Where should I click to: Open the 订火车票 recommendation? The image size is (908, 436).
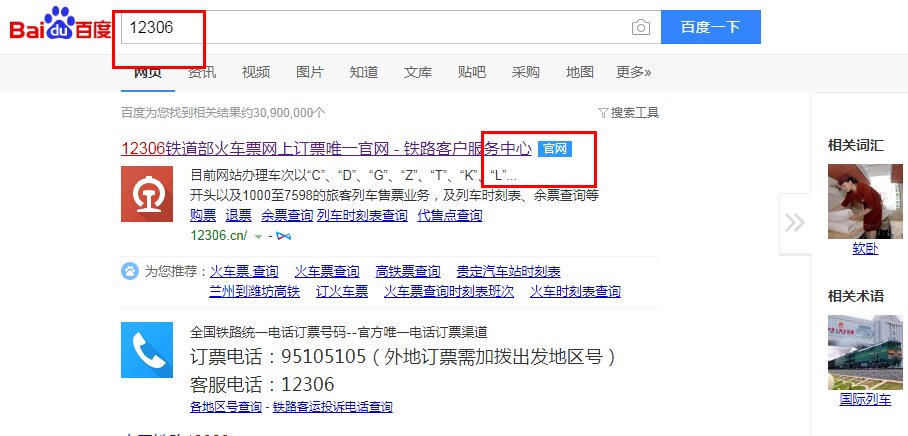(342, 291)
